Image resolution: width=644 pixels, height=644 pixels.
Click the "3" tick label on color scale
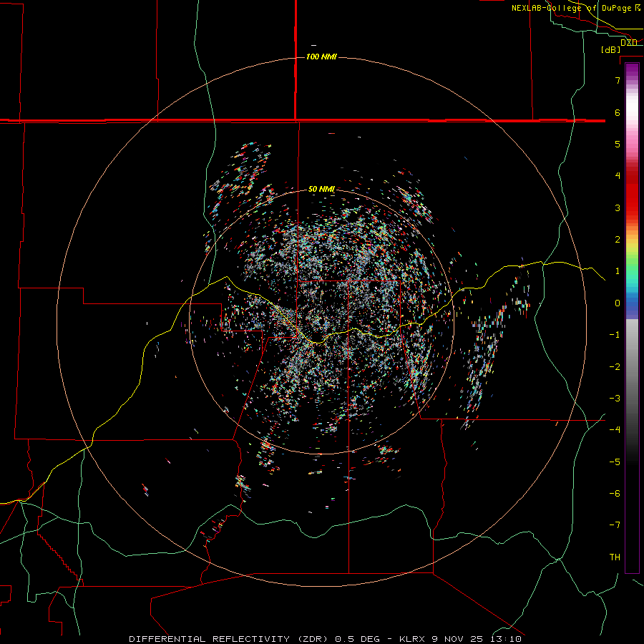pyautogui.click(x=618, y=208)
